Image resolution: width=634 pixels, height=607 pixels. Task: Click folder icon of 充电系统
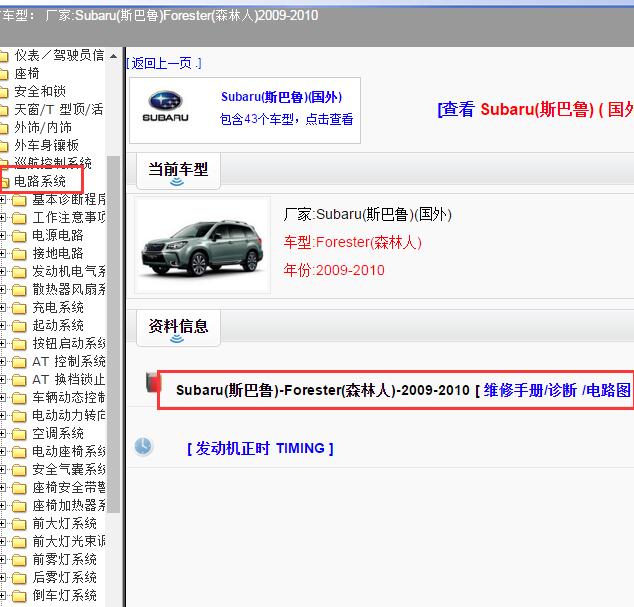(x=19, y=308)
